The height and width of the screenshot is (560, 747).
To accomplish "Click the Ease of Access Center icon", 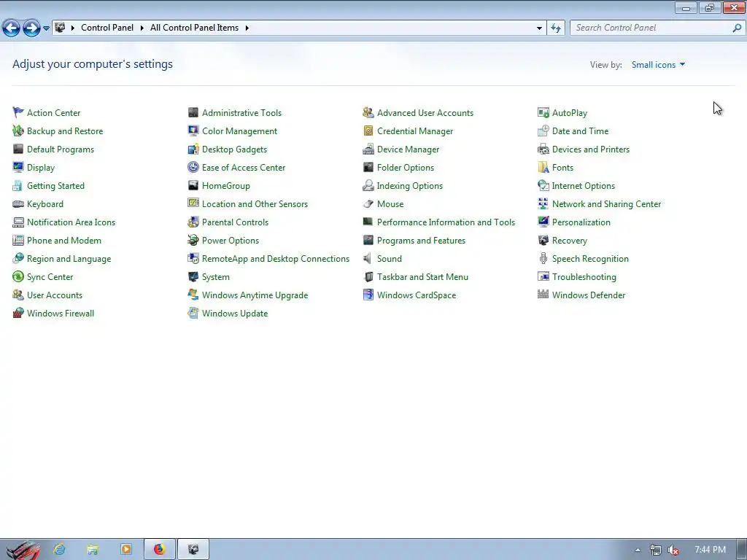I will (x=193, y=167).
